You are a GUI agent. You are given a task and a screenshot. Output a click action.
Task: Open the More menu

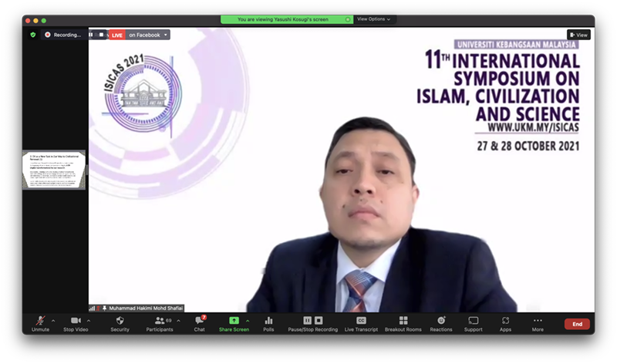pos(538,322)
